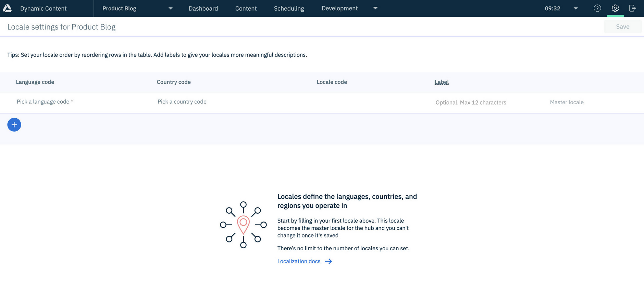
Task: Expand the Development menu arrow
Action: point(375,8)
